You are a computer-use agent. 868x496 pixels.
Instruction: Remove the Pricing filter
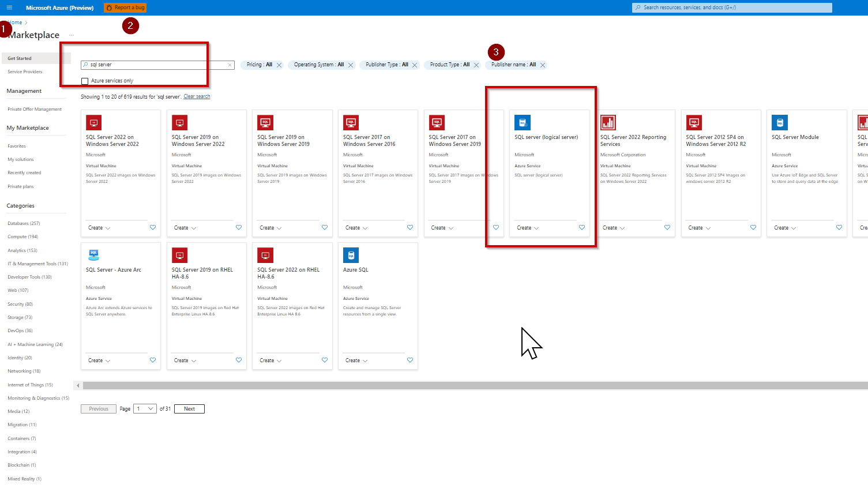coord(279,65)
